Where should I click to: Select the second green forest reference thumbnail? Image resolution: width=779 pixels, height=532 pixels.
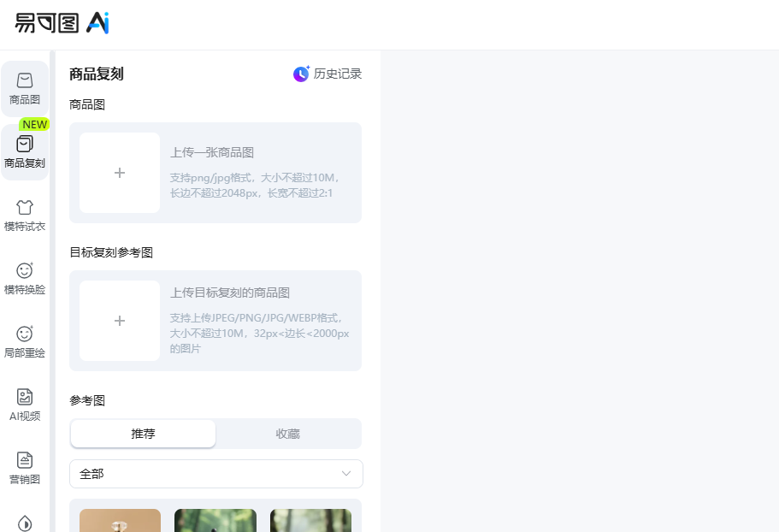coord(215,520)
